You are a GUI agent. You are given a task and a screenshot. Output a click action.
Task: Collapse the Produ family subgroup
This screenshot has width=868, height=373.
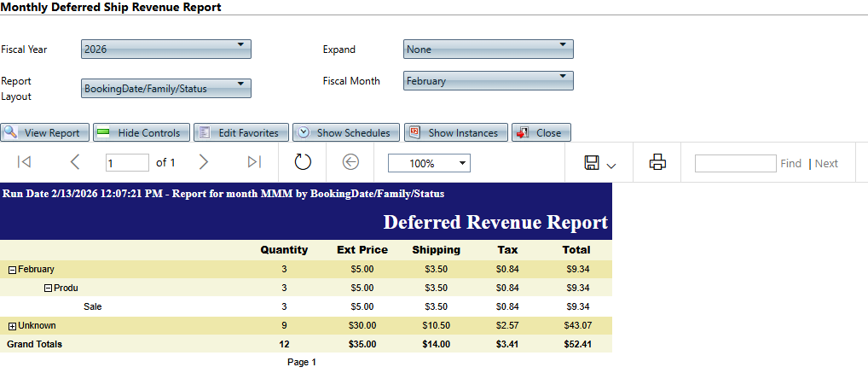[x=48, y=288]
